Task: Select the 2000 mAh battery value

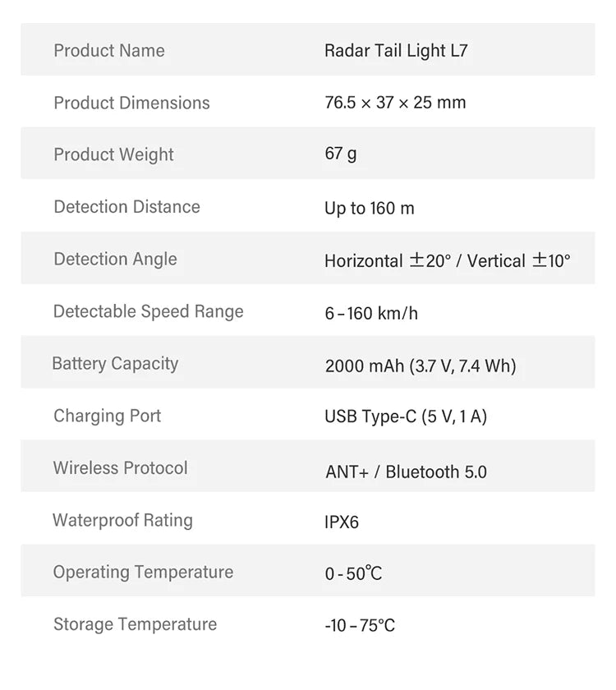Action: [x=421, y=366]
